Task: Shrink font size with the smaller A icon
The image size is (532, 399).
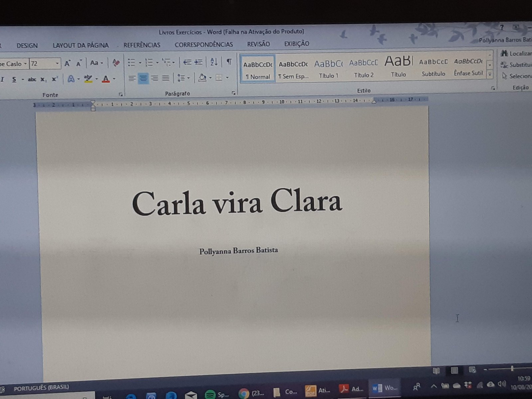Action: point(79,63)
